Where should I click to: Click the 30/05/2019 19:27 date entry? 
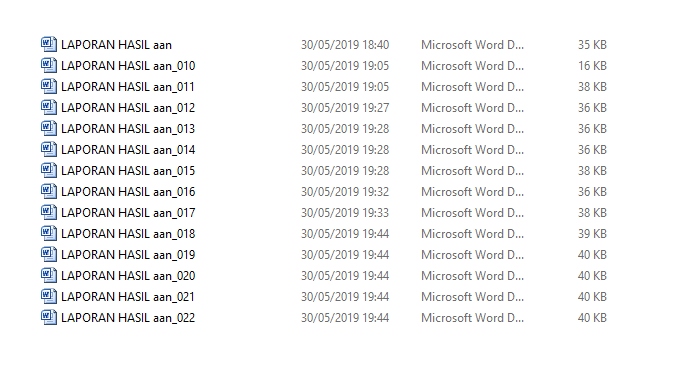(x=345, y=108)
